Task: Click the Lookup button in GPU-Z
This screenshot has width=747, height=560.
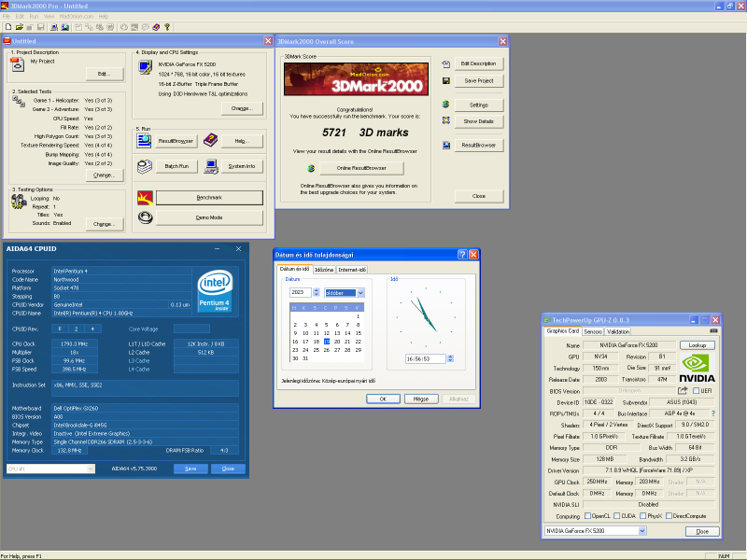Action: 697,345
